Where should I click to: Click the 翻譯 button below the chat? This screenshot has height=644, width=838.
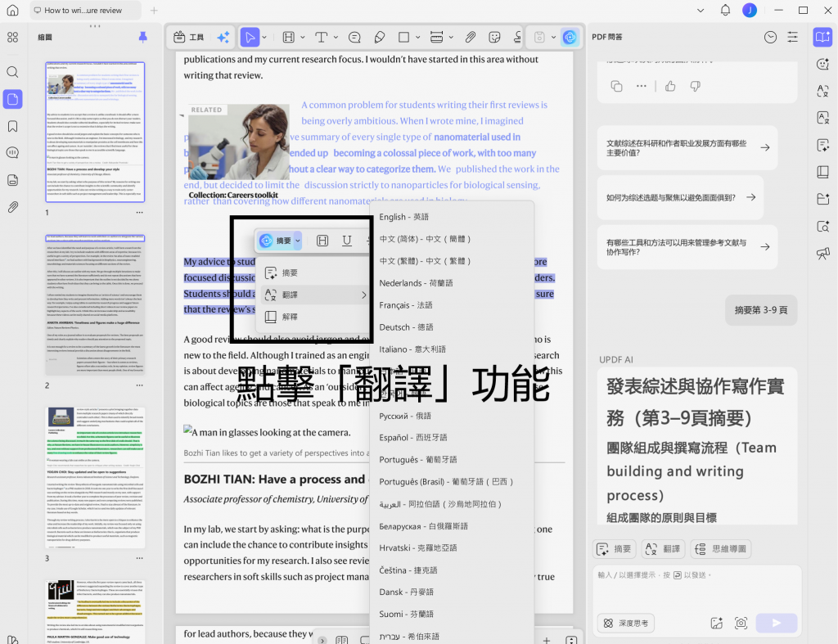point(663,549)
